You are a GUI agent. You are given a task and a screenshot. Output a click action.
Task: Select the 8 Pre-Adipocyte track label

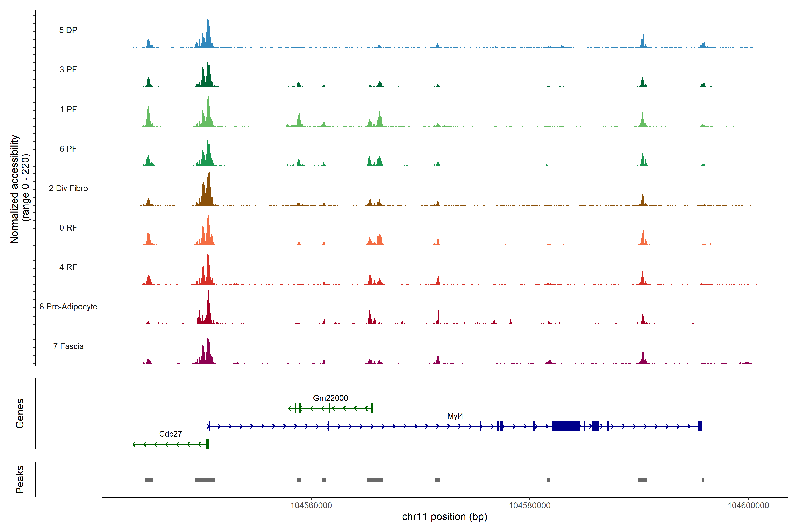click(x=68, y=306)
